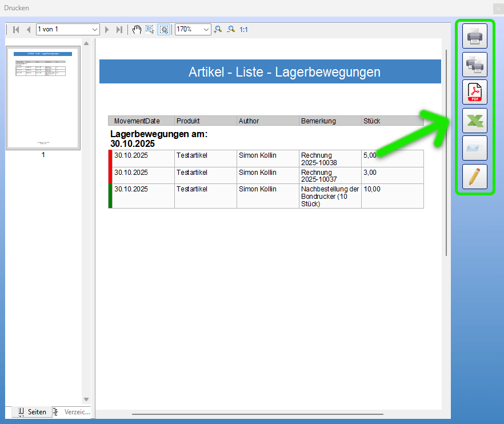The image size is (504, 424).
Task: Export the list to Excel
Action: point(475,120)
